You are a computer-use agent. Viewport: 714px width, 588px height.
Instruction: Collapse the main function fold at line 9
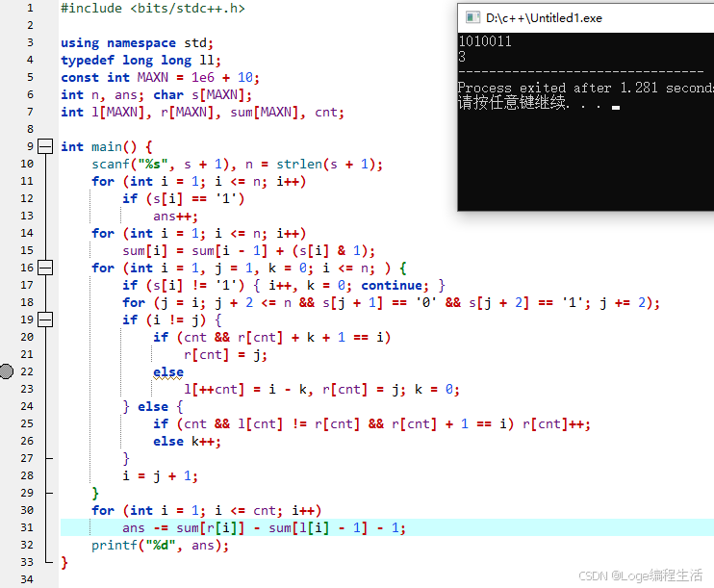(x=45, y=146)
